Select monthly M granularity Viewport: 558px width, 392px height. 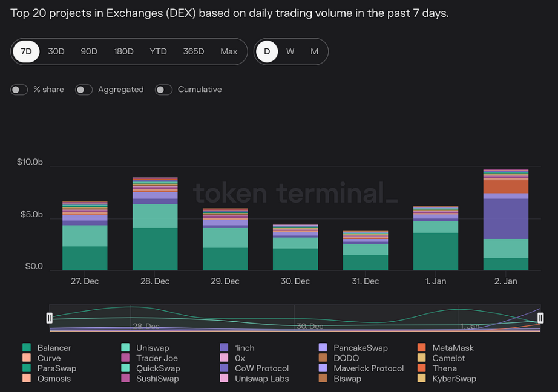[314, 51]
